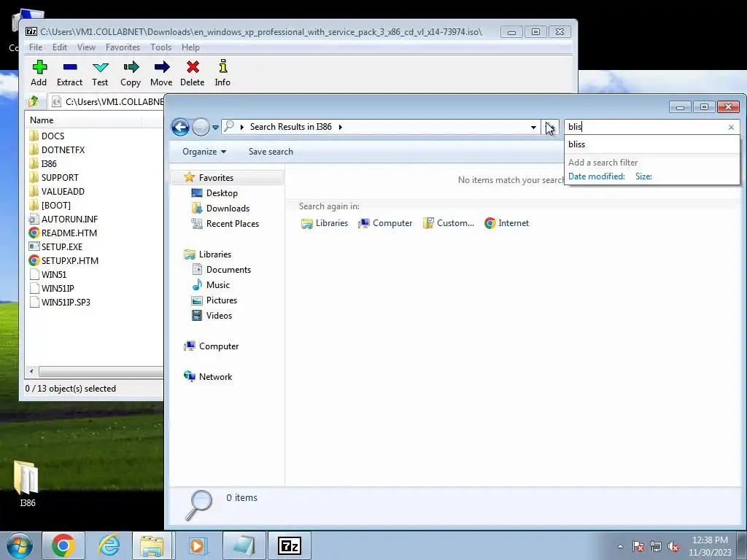This screenshot has width=747, height=560.
Task: Select Computer in navigation pane
Action: coord(212,346)
